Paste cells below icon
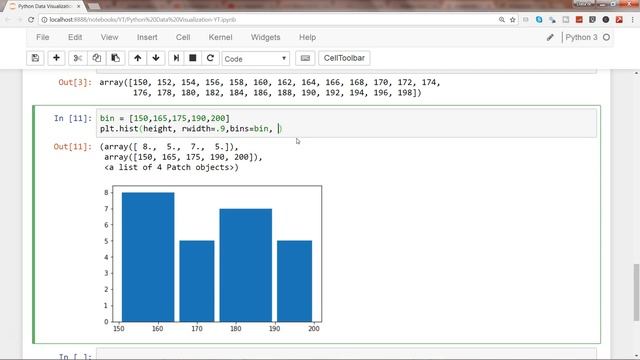 [x=116, y=58]
